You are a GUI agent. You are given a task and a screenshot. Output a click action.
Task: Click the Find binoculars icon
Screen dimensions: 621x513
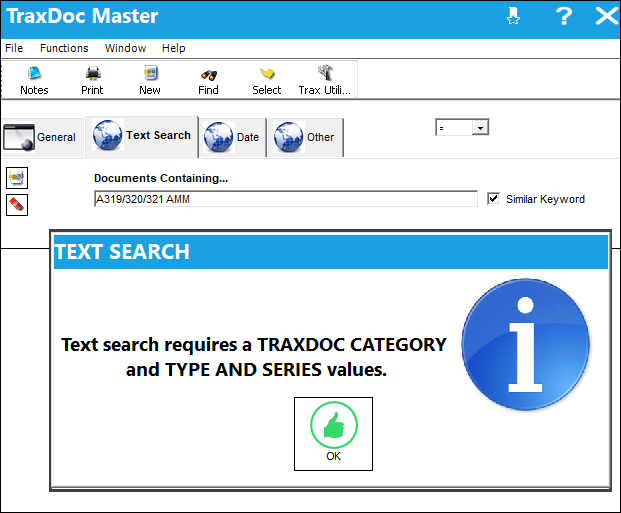point(208,80)
